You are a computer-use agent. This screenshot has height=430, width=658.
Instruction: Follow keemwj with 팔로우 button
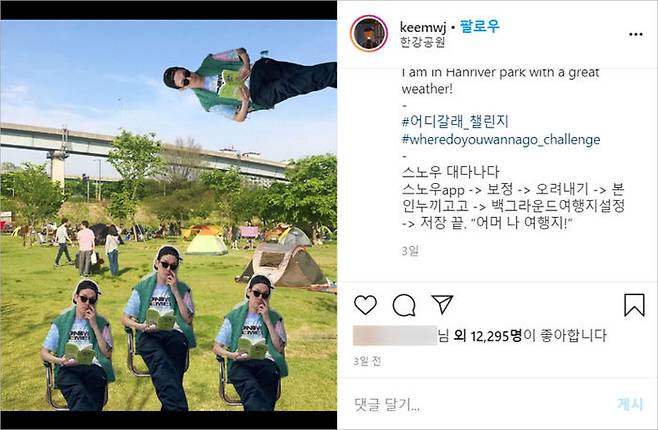pos(479,26)
